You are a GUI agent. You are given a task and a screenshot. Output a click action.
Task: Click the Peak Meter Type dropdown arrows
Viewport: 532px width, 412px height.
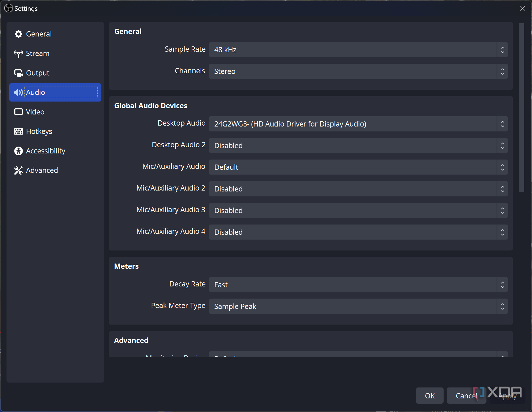503,307
